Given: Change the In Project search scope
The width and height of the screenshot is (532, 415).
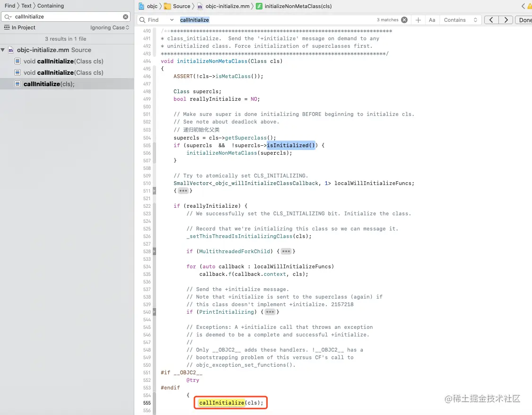Looking at the screenshot, I should [20, 27].
